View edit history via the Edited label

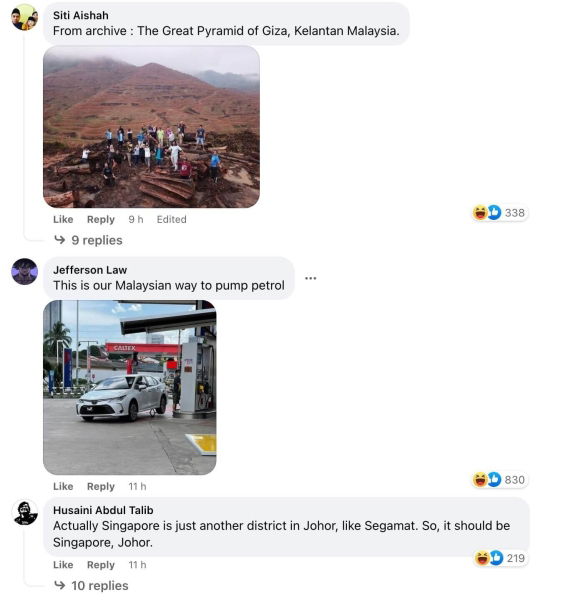[x=171, y=219]
